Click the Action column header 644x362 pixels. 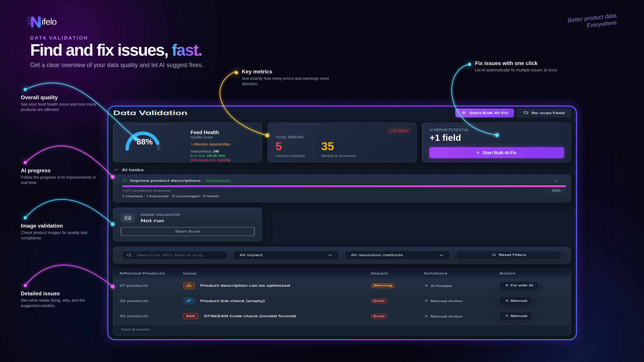(x=507, y=273)
